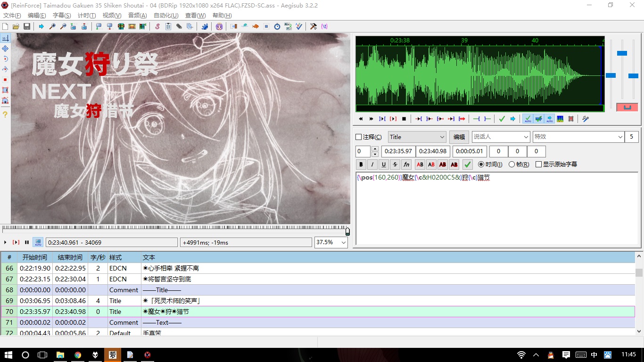Toggle underline formatting U button
The height and width of the screenshot is (362, 644).
(x=384, y=165)
